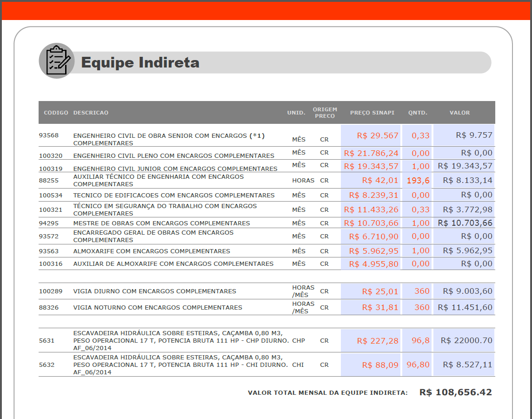Click the total value R$ 108,656.42
This screenshot has height=419, width=532.
click(455, 392)
